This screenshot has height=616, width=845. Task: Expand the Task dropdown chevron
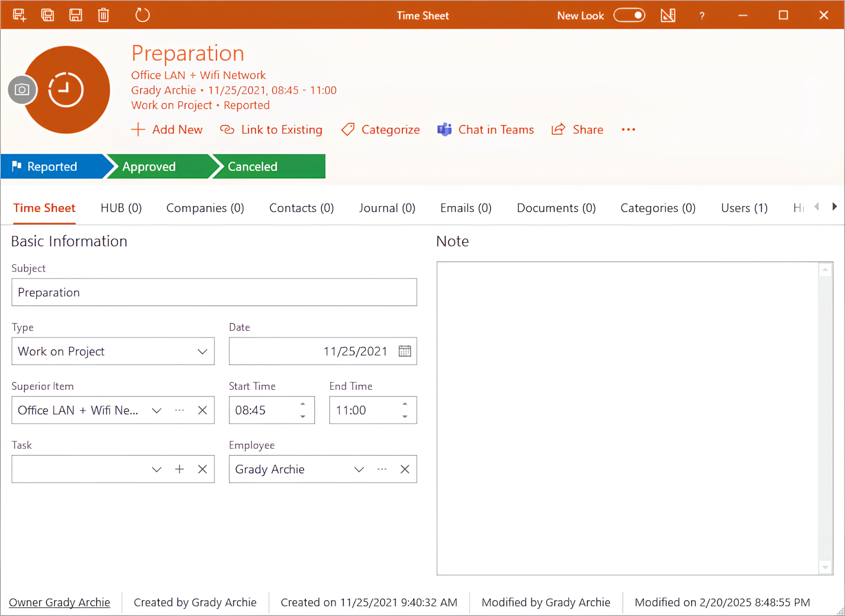(157, 469)
